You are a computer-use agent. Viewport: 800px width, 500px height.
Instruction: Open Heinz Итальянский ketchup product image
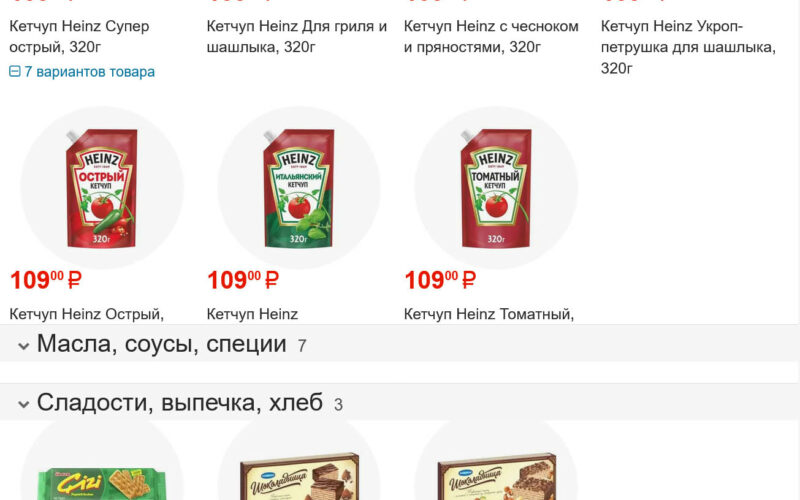pyautogui.click(x=299, y=188)
